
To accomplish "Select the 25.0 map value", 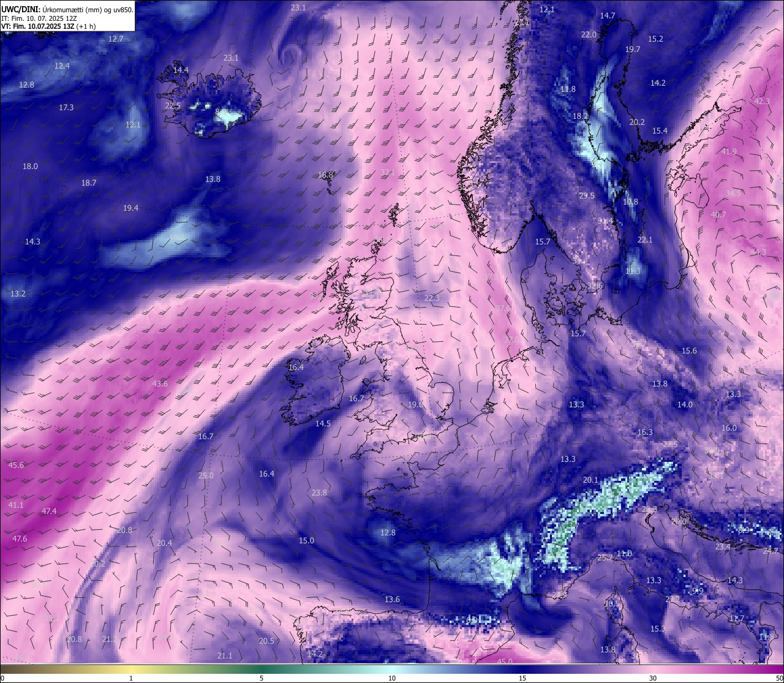I will tap(206, 475).
